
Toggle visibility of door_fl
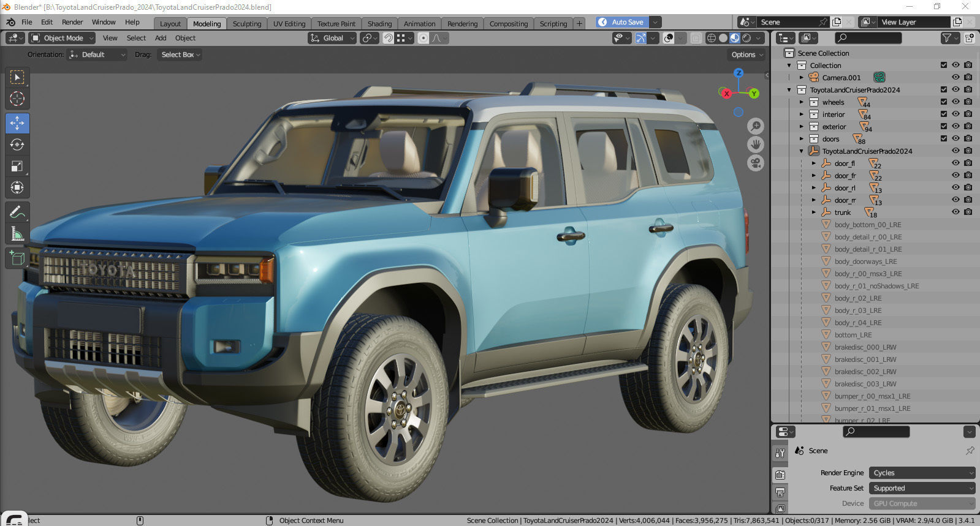(955, 163)
